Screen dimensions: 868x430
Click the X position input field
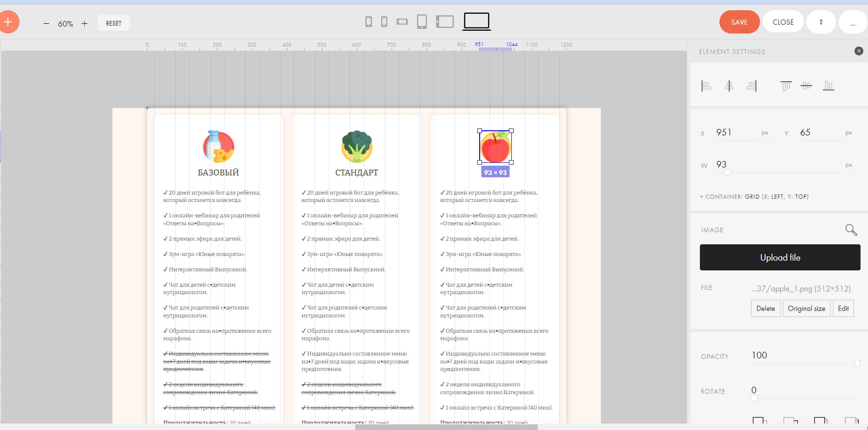tap(736, 133)
